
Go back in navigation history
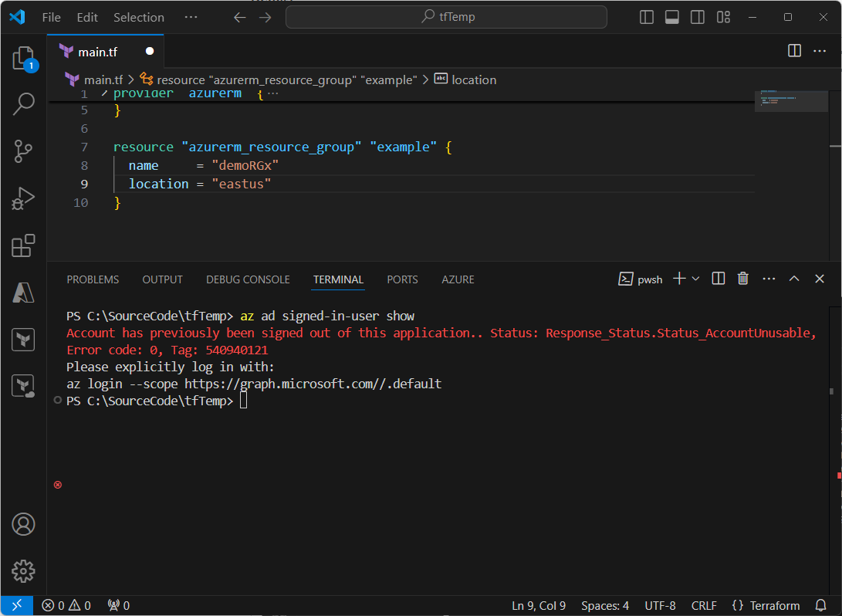[x=240, y=17]
